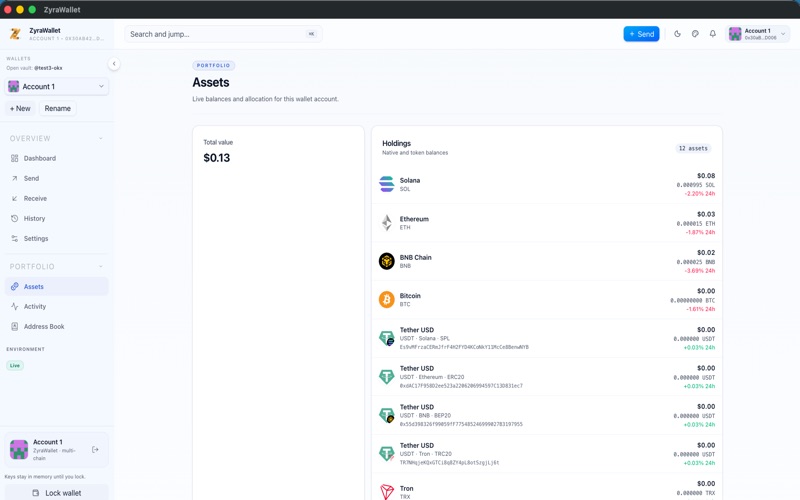Click the Receive arrow icon
800x500 pixels.
point(14,198)
